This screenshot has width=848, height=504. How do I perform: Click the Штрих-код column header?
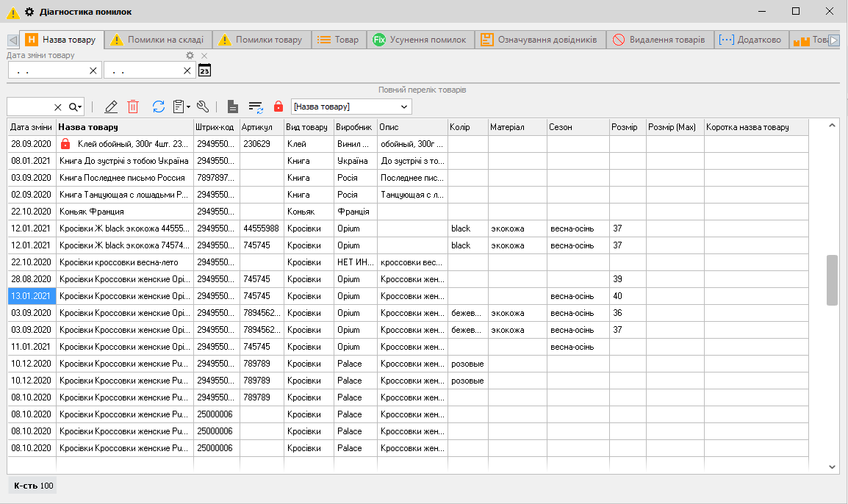[x=215, y=127]
